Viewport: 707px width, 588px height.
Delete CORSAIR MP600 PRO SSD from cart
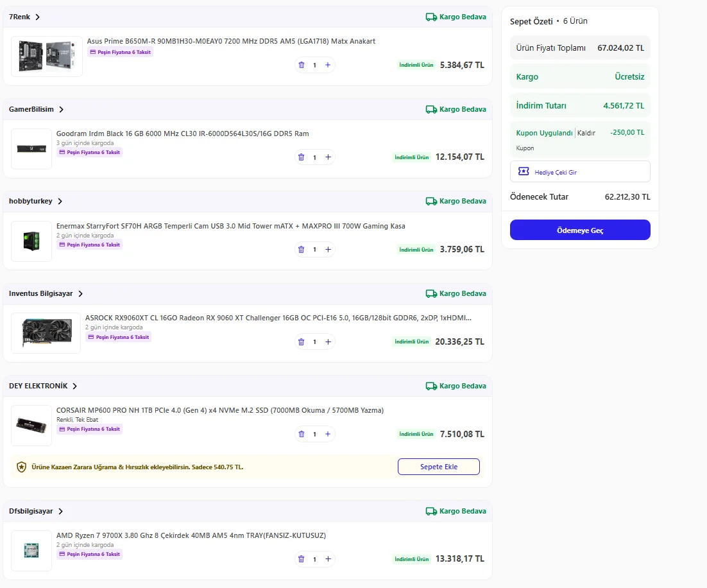pyautogui.click(x=301, y=434)
